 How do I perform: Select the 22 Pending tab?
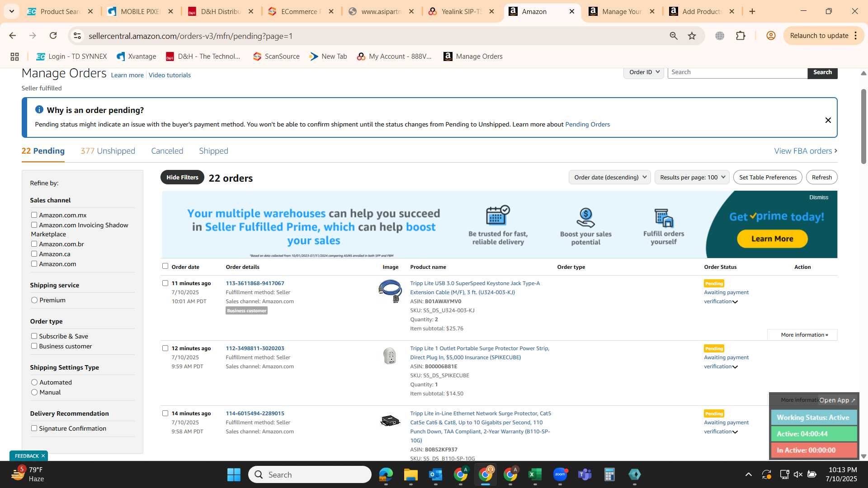click(x=43, y=151)
